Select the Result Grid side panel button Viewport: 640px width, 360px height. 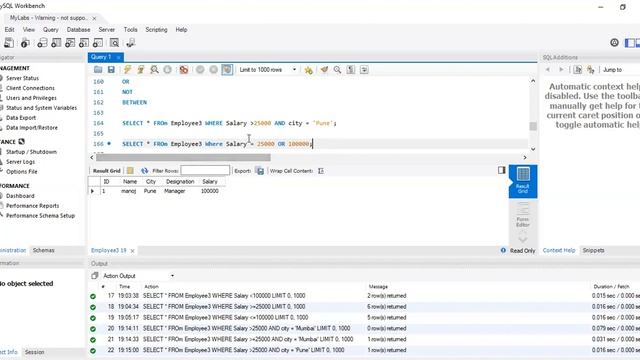523,181
